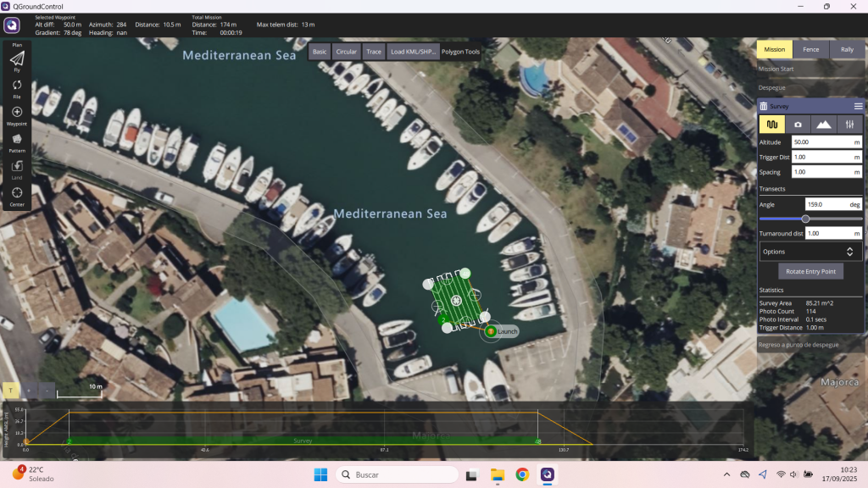Switch to the Rally tab
This screenshot has height=488, width=868.
(x=847, y=49)
